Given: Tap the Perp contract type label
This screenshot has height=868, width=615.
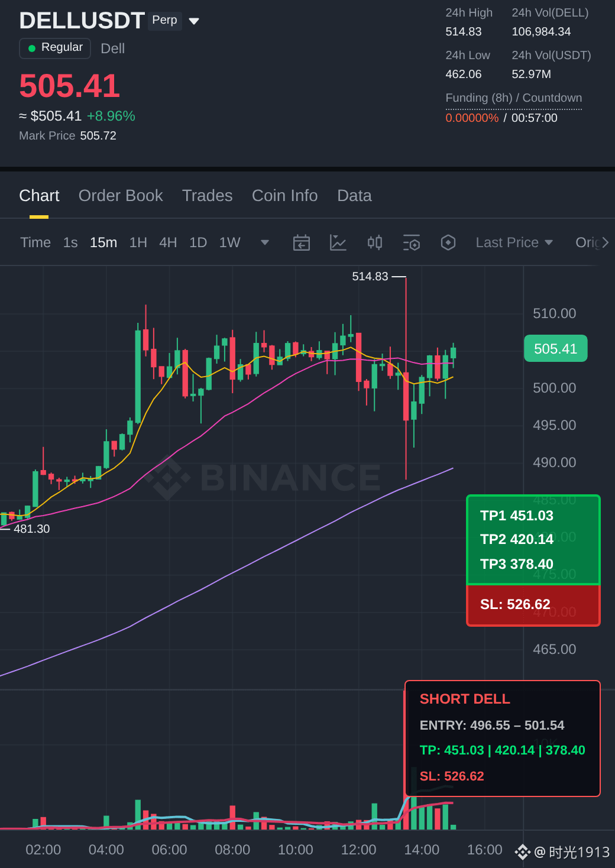Looking at the screenshot, I should [164, 20].
